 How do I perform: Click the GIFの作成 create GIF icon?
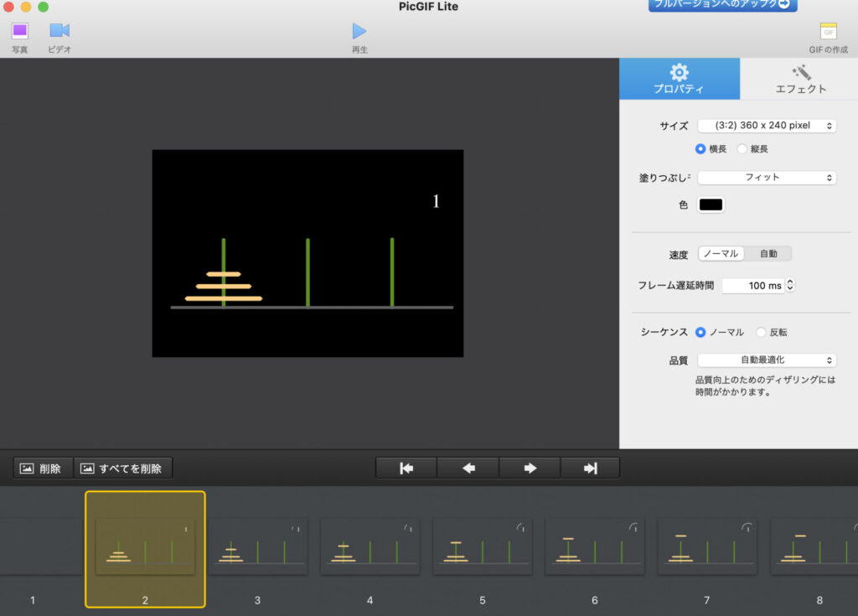[828, 32]
